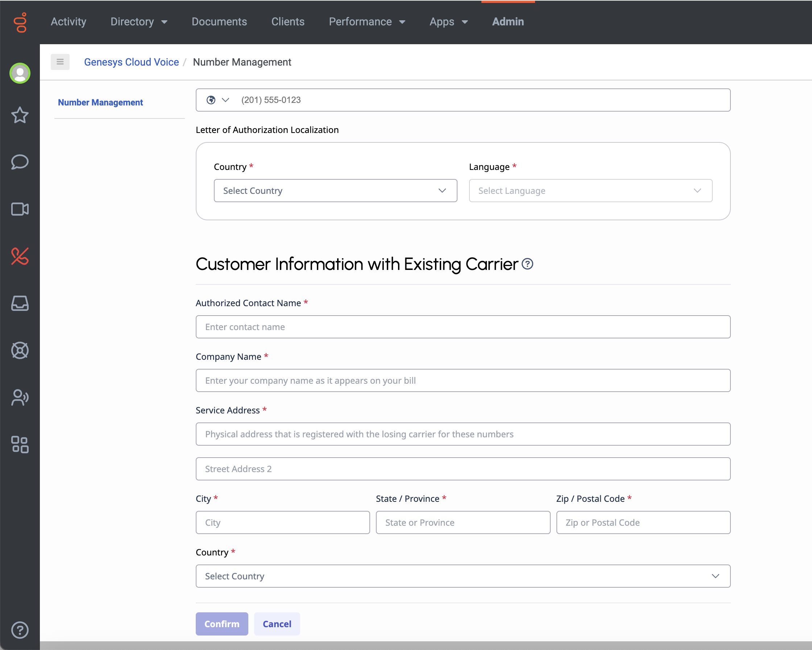This screenshot has width=812, height=650.
Task: Go to the Documents tab
Action: click(219, 22)
